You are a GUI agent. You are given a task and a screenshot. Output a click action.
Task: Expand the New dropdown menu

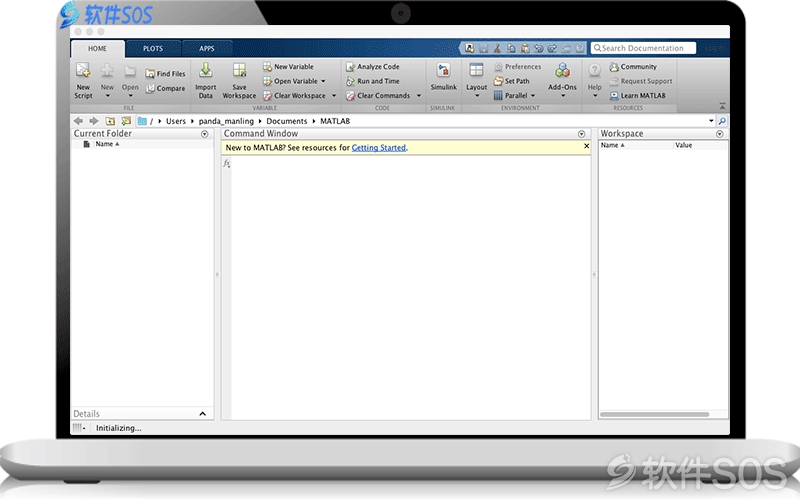(x=107, y=96)
